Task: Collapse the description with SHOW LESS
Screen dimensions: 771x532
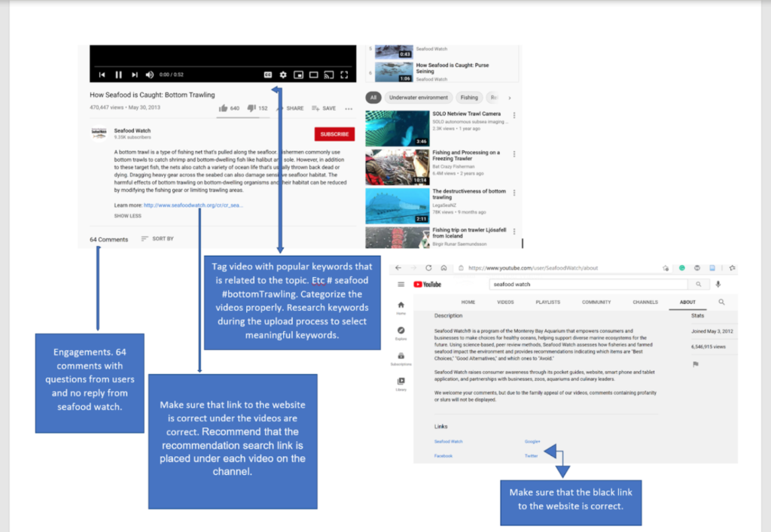Action: tap(128, 216)
